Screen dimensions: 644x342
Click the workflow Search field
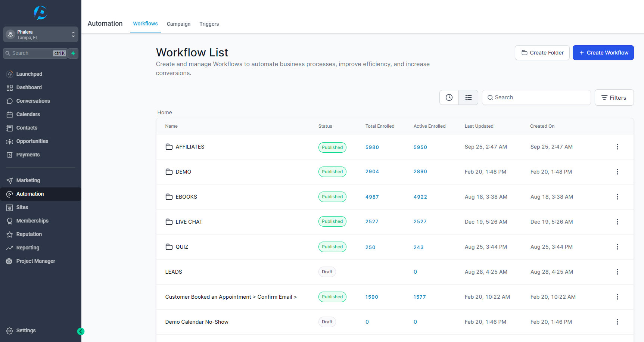(x=536, y=97)
